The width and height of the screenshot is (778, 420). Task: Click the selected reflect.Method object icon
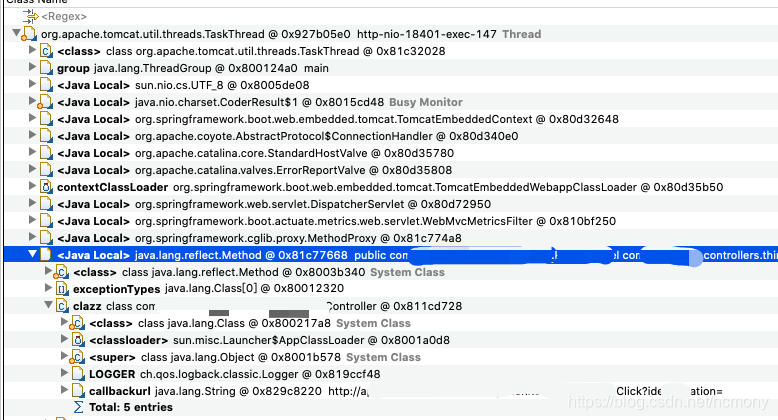(x=46, y=255)
